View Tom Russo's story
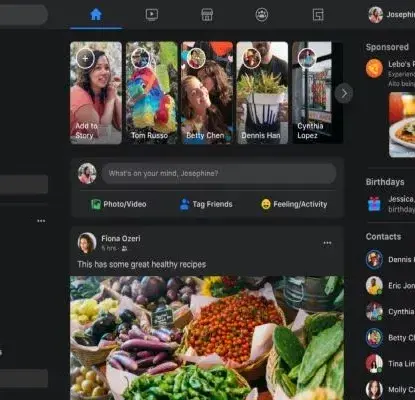 [x=152, y=93]
